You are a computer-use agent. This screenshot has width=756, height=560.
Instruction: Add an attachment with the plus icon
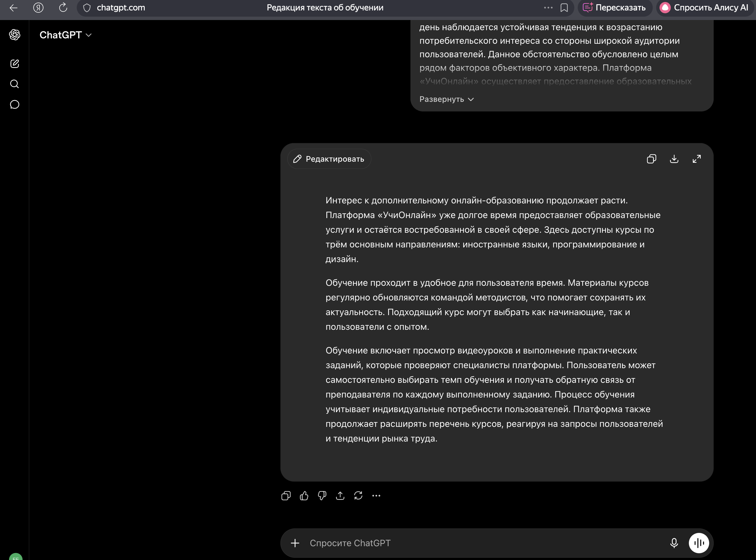pos(295,543)
